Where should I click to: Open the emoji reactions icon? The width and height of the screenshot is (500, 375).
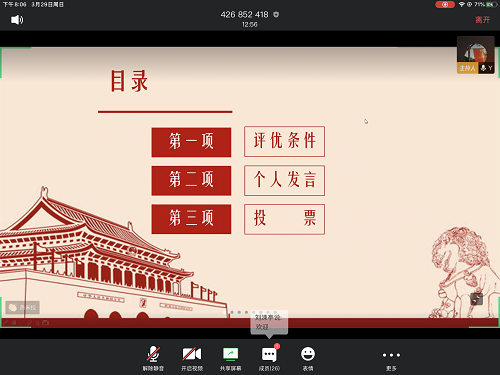click(308, 358)
